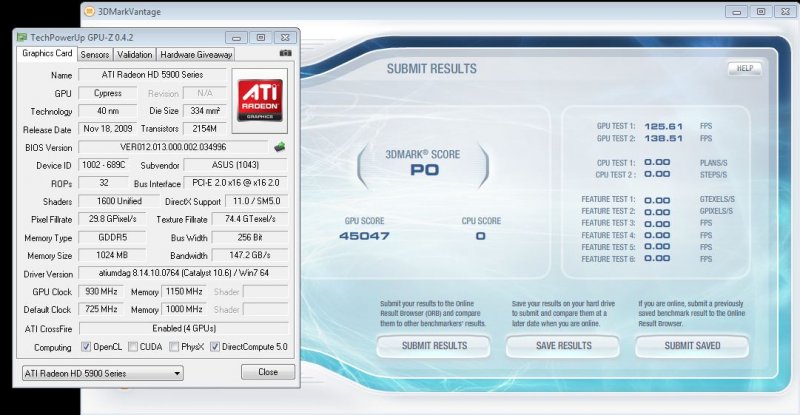
Task: Click the Transistors field 2154M
Action: click(x=205, y=129)
